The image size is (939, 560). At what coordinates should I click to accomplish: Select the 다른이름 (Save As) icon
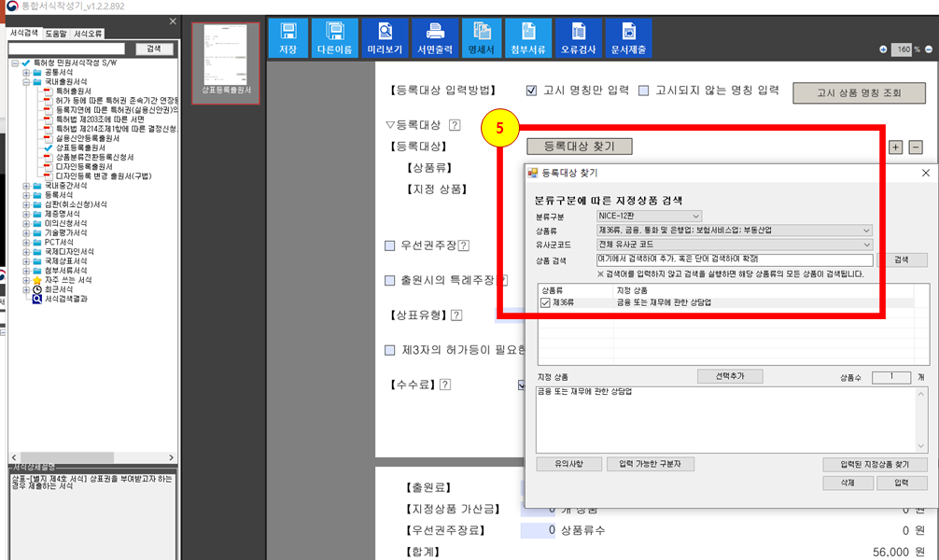336,37
